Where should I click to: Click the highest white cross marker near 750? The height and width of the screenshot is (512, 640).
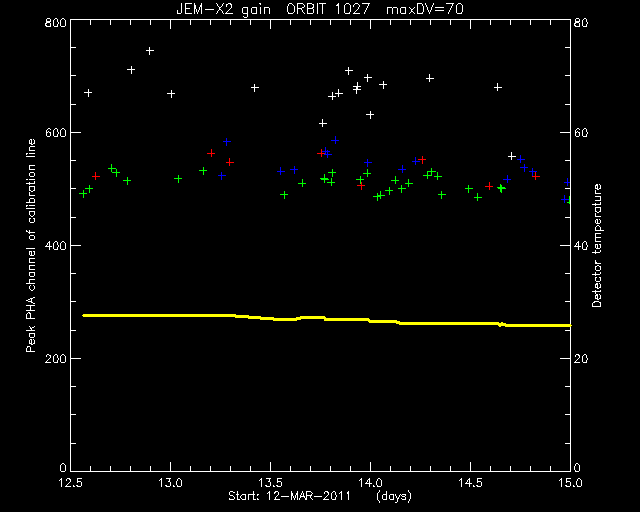(x=150, y=51)
